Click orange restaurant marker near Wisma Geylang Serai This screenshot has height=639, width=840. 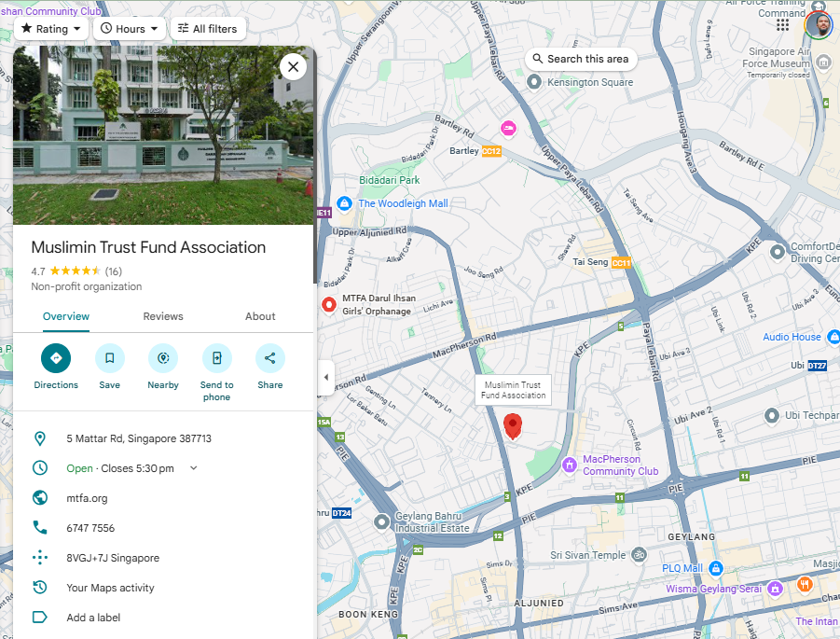click(805, 584)
